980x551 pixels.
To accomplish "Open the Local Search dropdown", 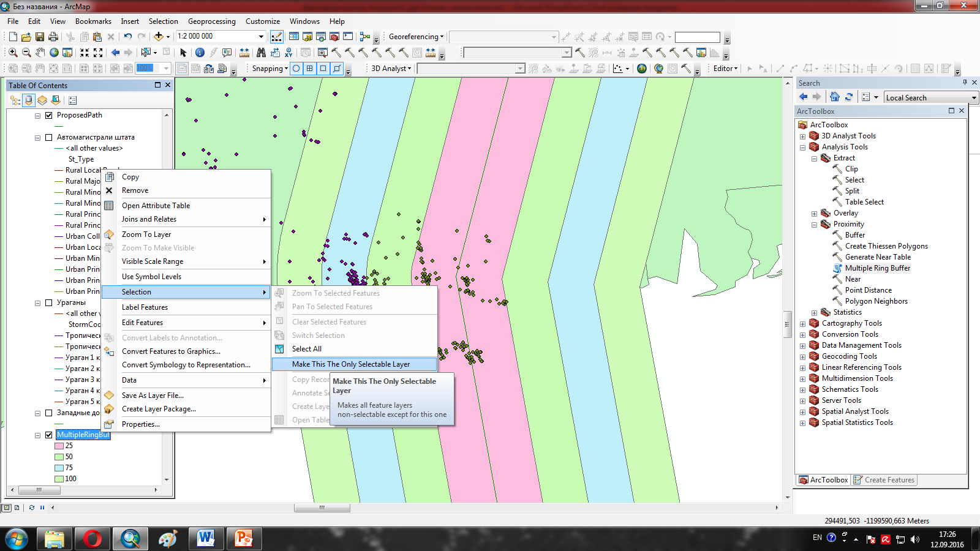I will tap(974, 98).
